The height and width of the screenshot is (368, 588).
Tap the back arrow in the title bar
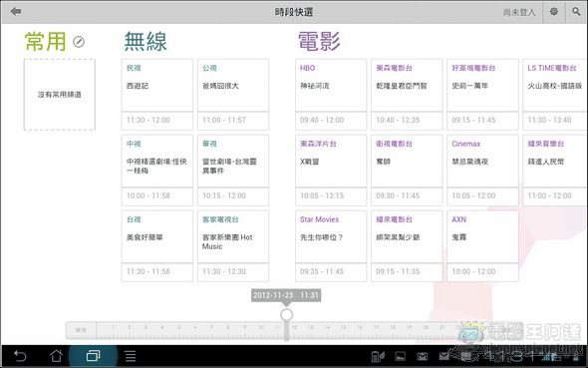[16, 12]
